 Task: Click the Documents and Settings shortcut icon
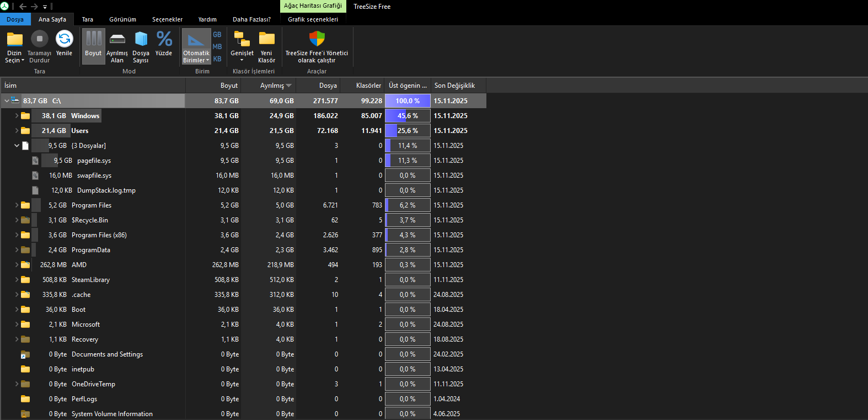click(x=25, y=354)
